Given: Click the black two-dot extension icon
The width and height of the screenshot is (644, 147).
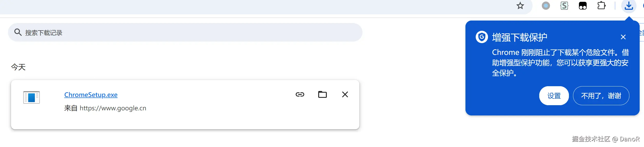Looking at the screenshot, I should (583, 6).
